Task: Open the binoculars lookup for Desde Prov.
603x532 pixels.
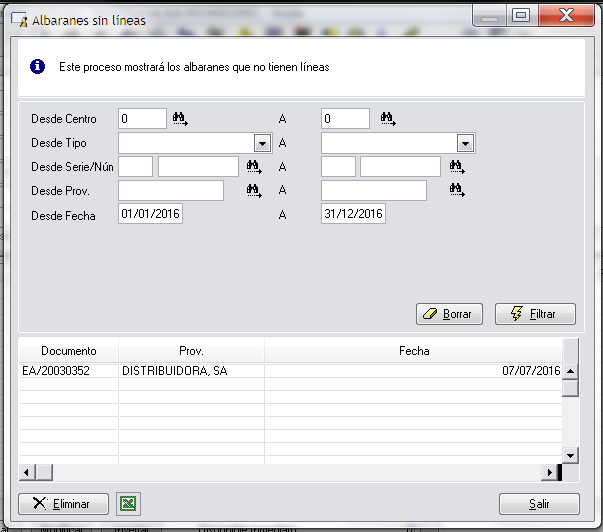Action: pos(254,190)
